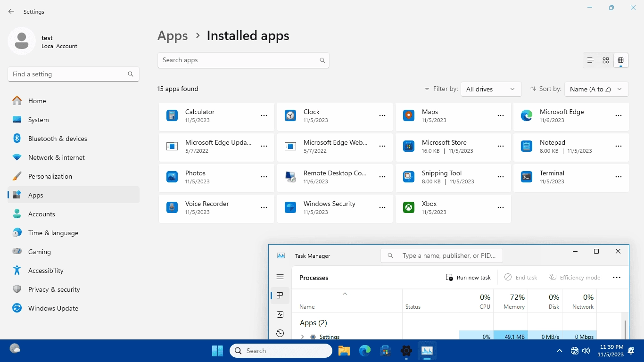Click Apps breadcrumb link

(x=173, y=36)
